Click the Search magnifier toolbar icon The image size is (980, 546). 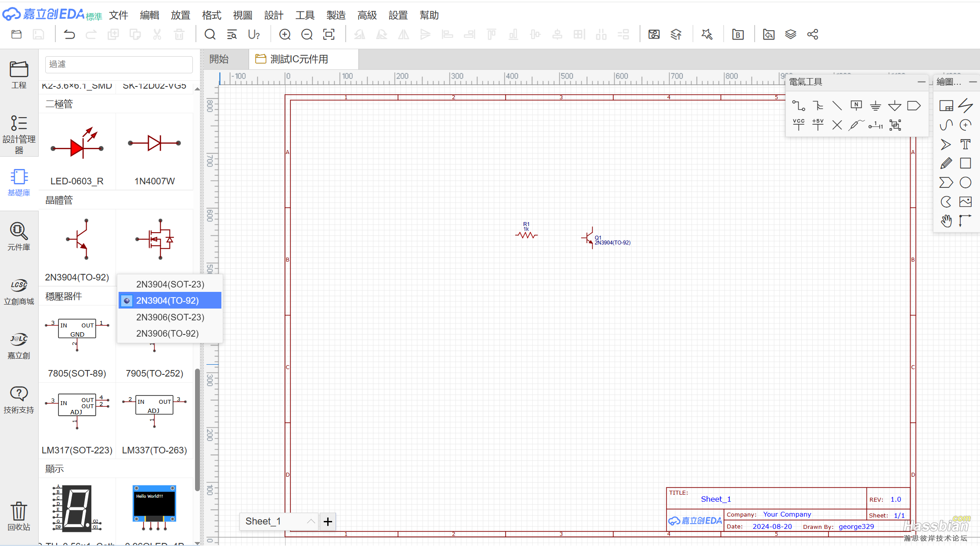coord(210,34)
